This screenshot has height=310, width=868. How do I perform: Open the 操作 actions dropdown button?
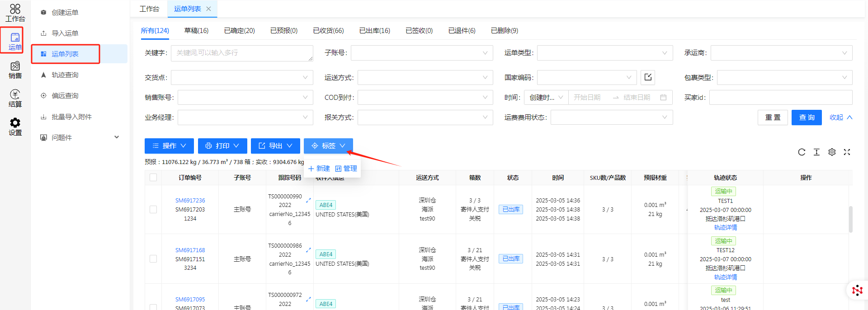point(169,146)
